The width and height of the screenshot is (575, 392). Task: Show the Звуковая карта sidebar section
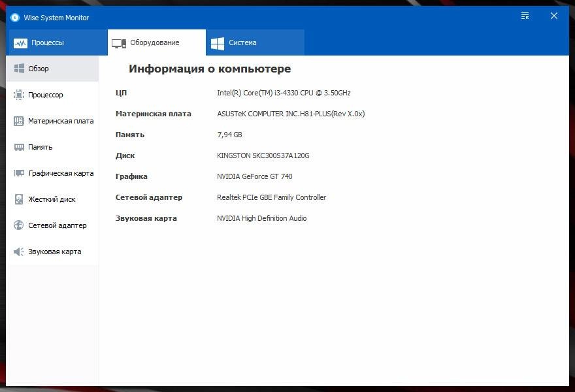point(52,252)
